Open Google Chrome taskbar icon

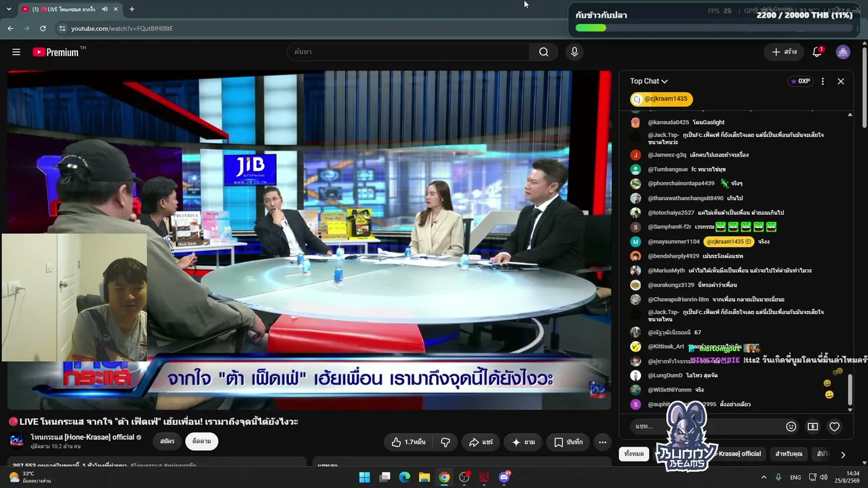[x=444, y=477]
